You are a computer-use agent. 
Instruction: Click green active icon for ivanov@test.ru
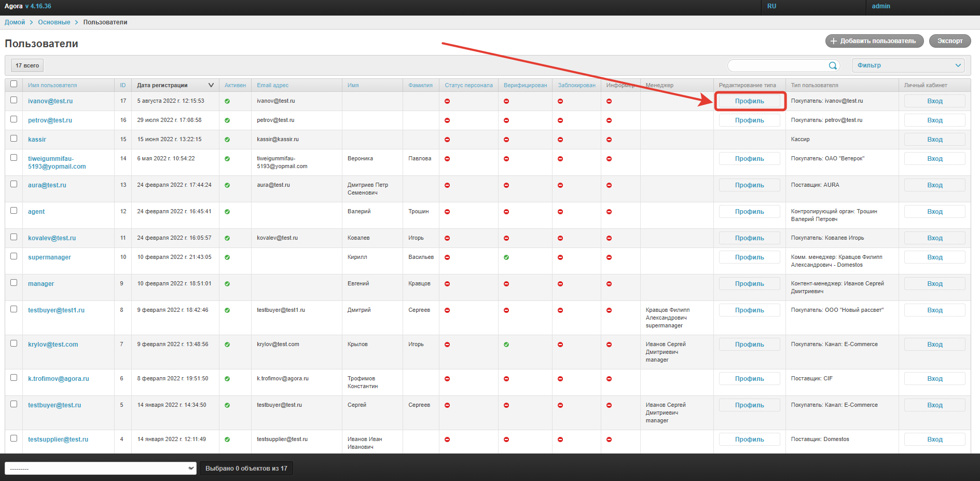[x=227, y=101]
